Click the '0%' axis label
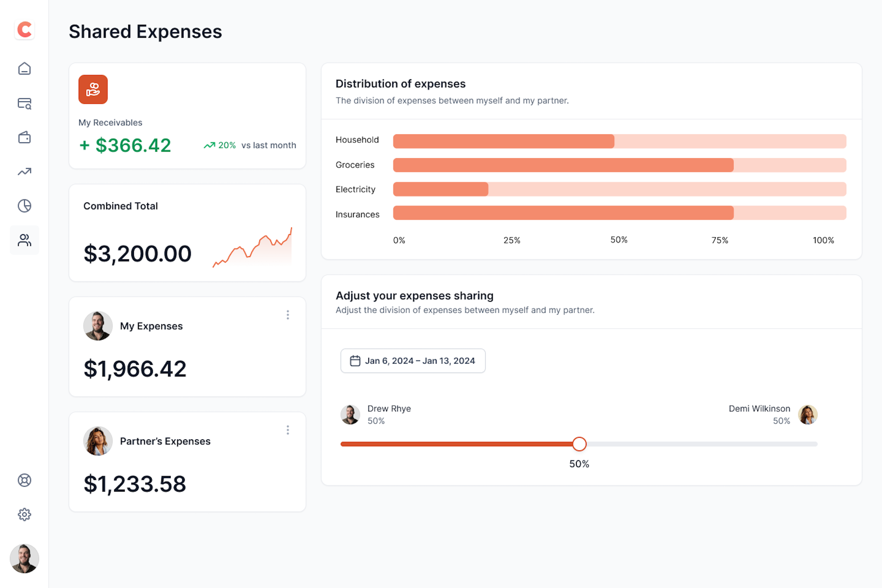The height and width of the screenshot is (588, 882). tap(399, 240)
